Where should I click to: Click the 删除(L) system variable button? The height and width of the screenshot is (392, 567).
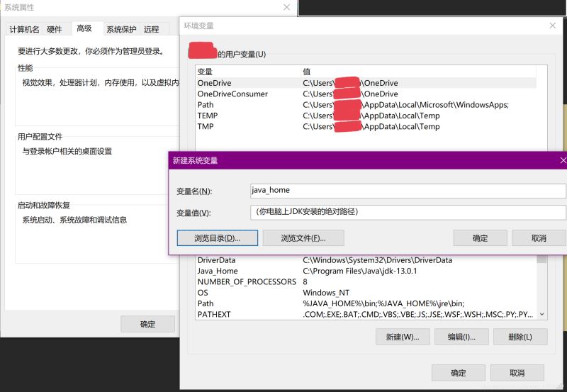pyautogui.click(x=520, y=337)
